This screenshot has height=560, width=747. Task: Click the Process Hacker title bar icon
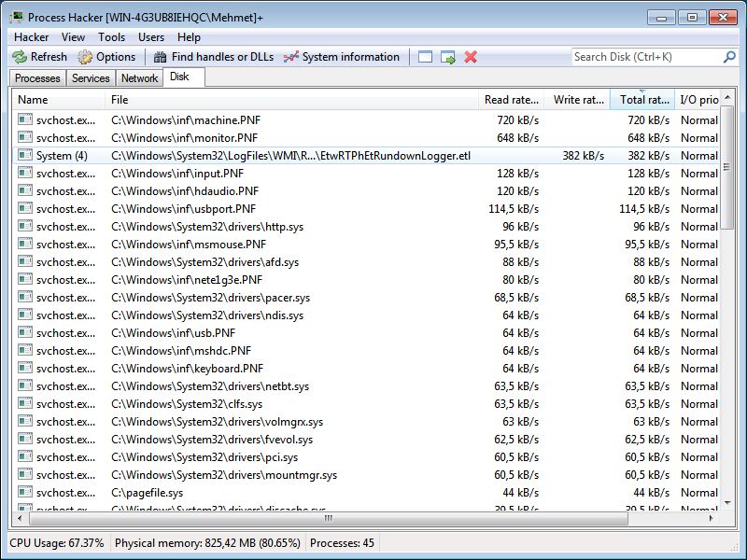(17, 17)
